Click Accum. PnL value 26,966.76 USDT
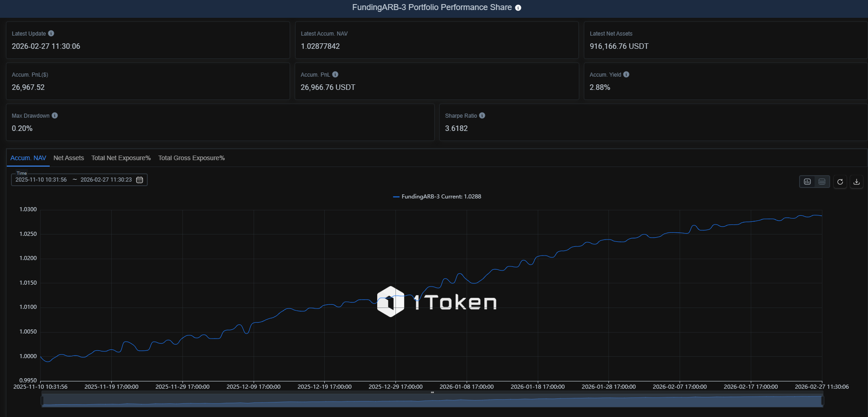 [328, 87]
